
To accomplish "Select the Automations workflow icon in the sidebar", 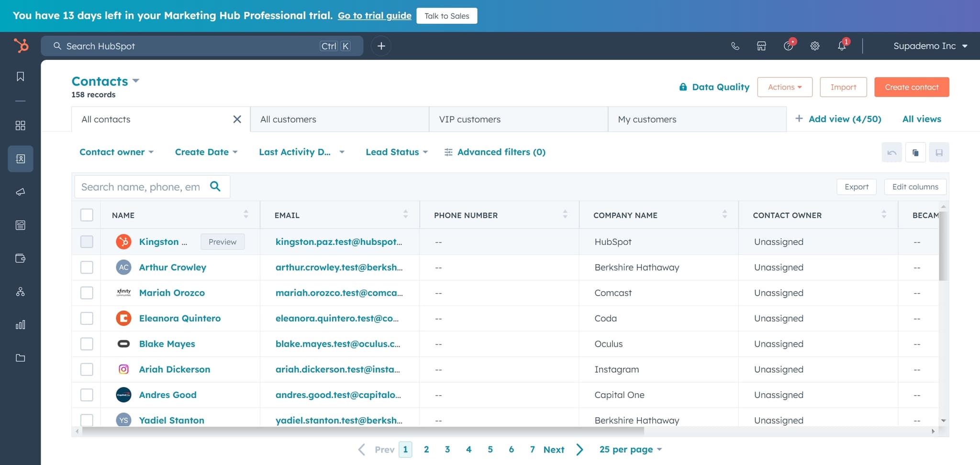I will [20, 291].
